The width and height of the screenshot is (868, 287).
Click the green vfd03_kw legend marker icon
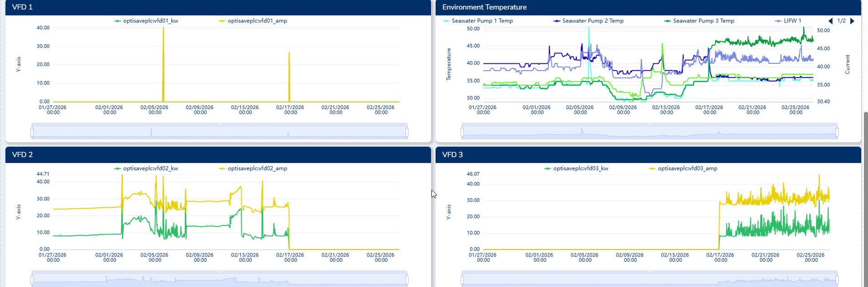[547, 169]
